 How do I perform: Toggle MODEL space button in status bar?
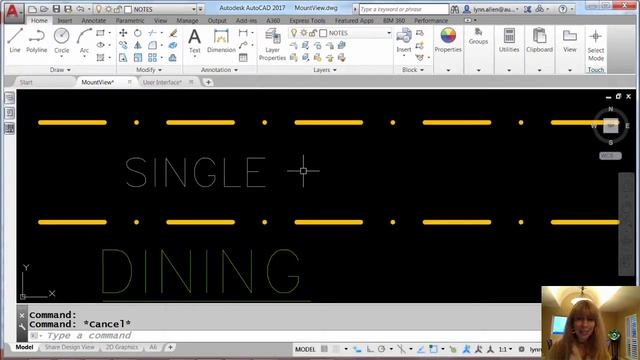coord(305,349)
